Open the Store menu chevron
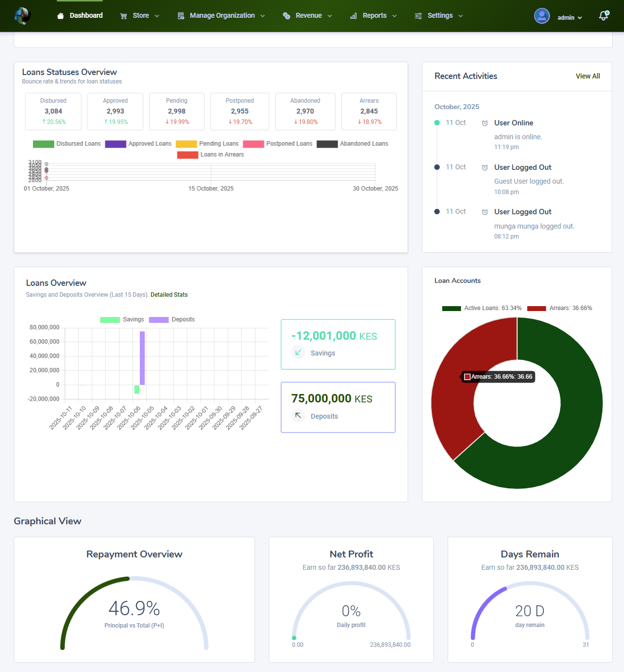This screenshot has height=672, width=624. tap(157, 16)
